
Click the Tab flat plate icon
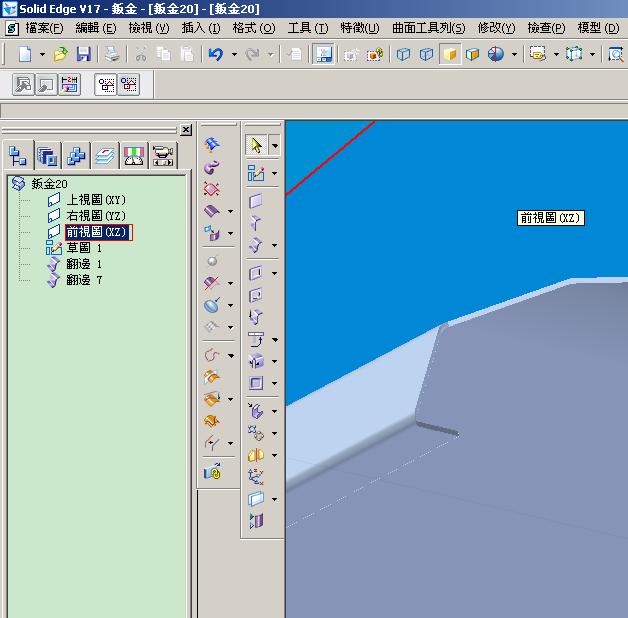[256, 201]
